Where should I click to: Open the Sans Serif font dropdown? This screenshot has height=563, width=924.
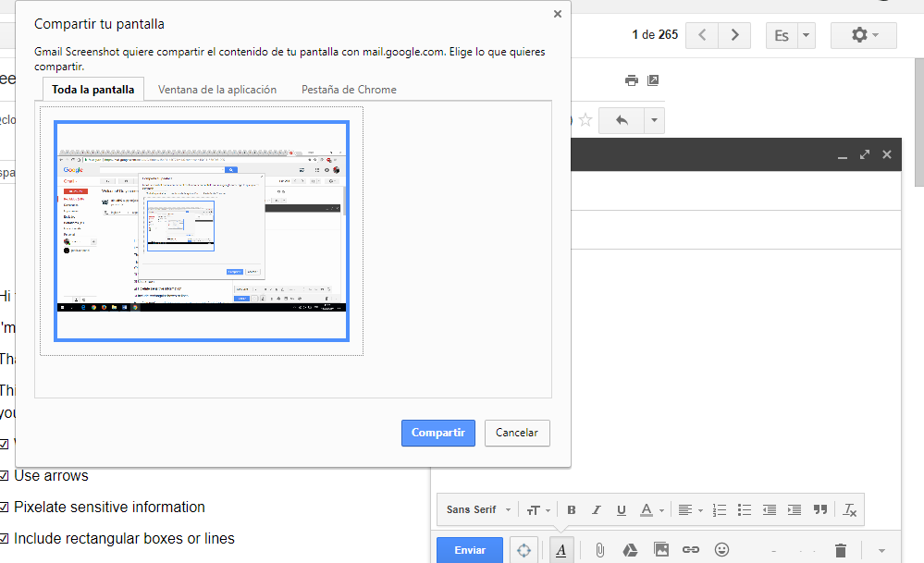click(478, 510)
